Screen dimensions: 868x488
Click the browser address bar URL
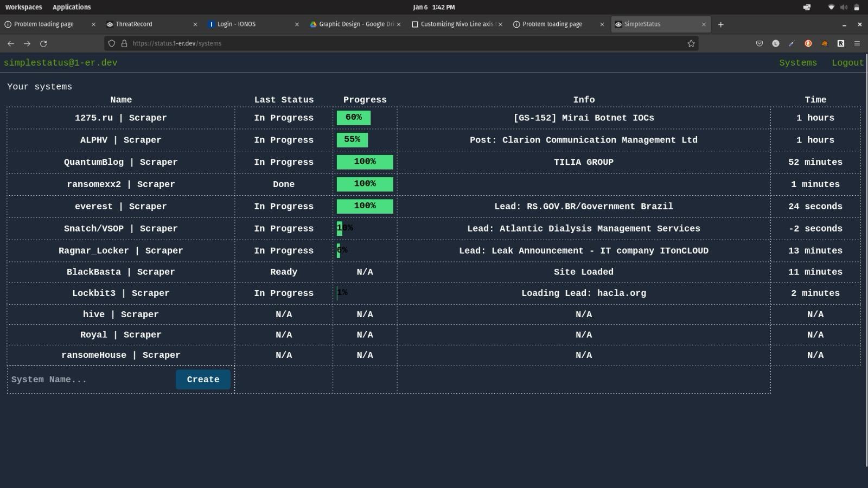click(x=177, y=43)
